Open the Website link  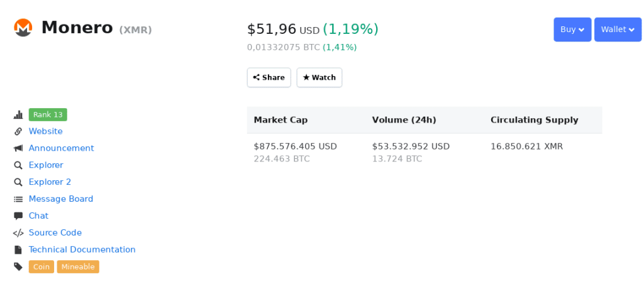tap(45, 132)
